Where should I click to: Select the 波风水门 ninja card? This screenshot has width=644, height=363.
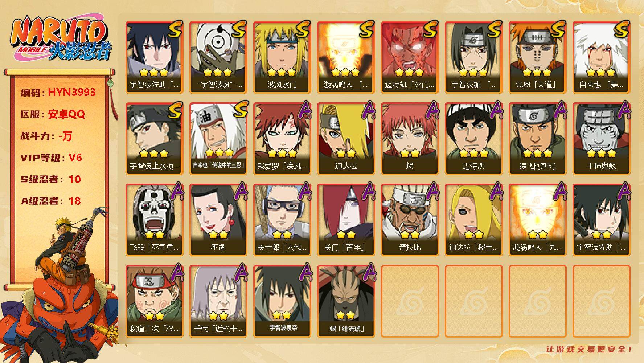282,57
